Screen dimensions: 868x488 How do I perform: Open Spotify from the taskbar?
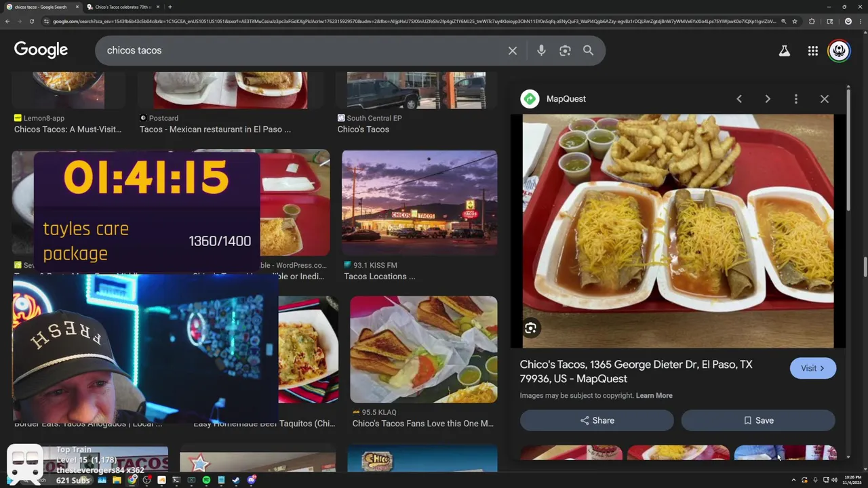tap(206, 481)
